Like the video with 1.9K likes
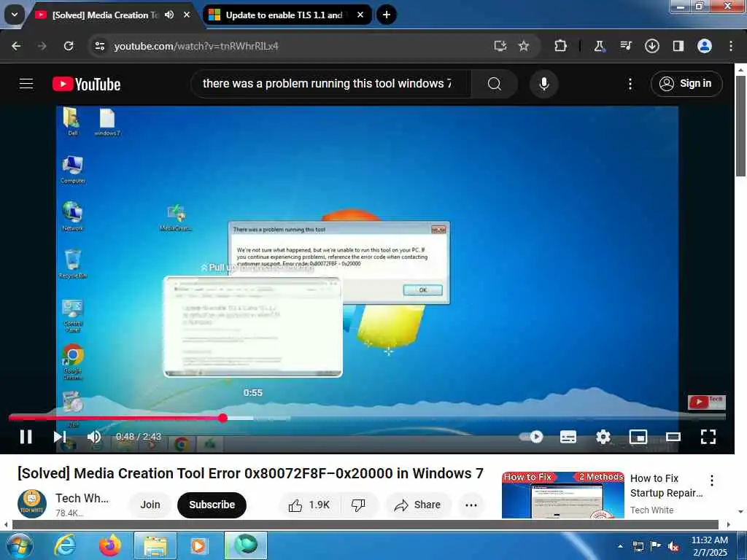The height and width of the screenshot is (560, 747). coord(309,505)
